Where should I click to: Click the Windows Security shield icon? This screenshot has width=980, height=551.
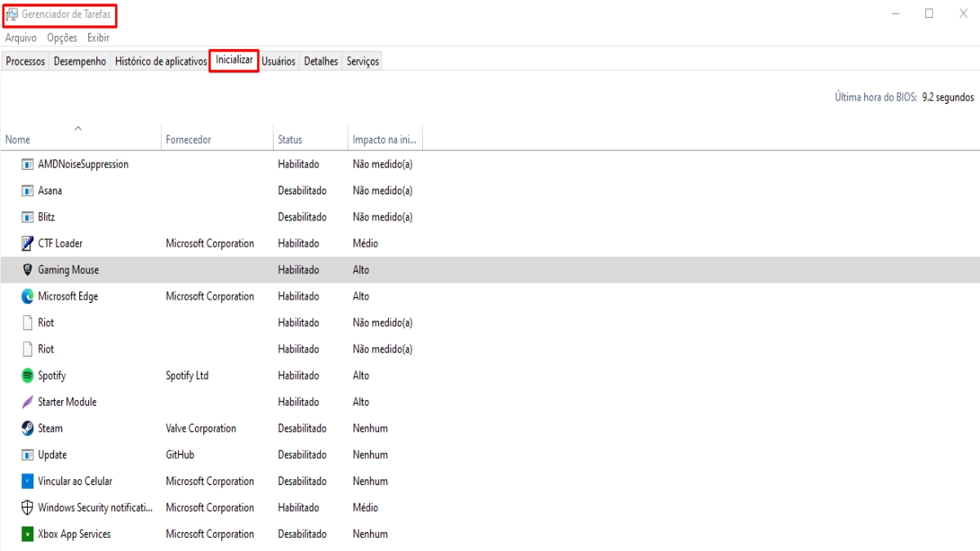(x=27, y=508)
